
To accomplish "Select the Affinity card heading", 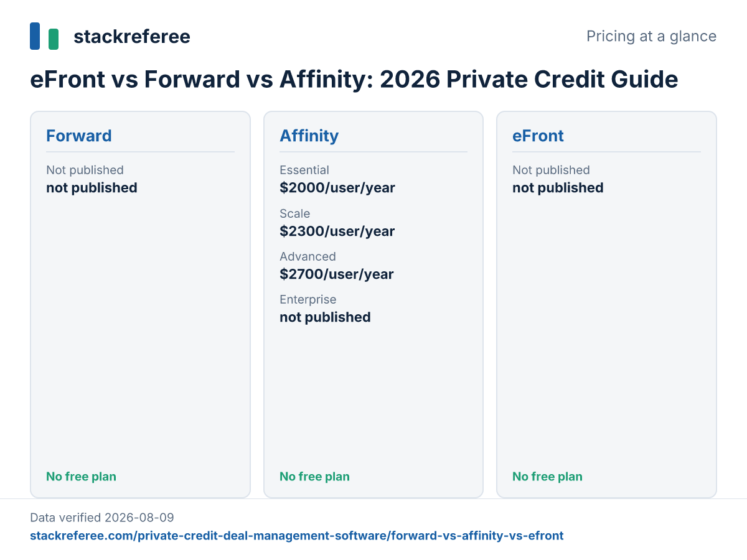I will click(309, 136).
